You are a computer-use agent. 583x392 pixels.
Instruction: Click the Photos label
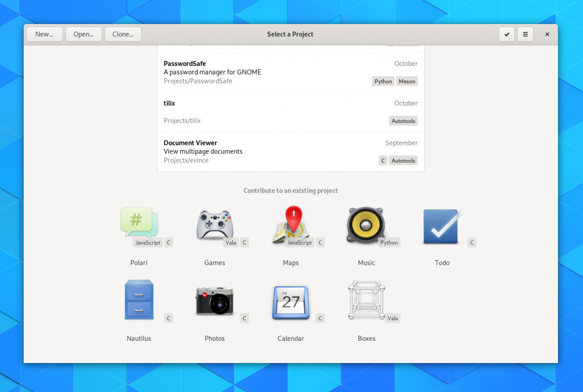[x=215, y=339]
